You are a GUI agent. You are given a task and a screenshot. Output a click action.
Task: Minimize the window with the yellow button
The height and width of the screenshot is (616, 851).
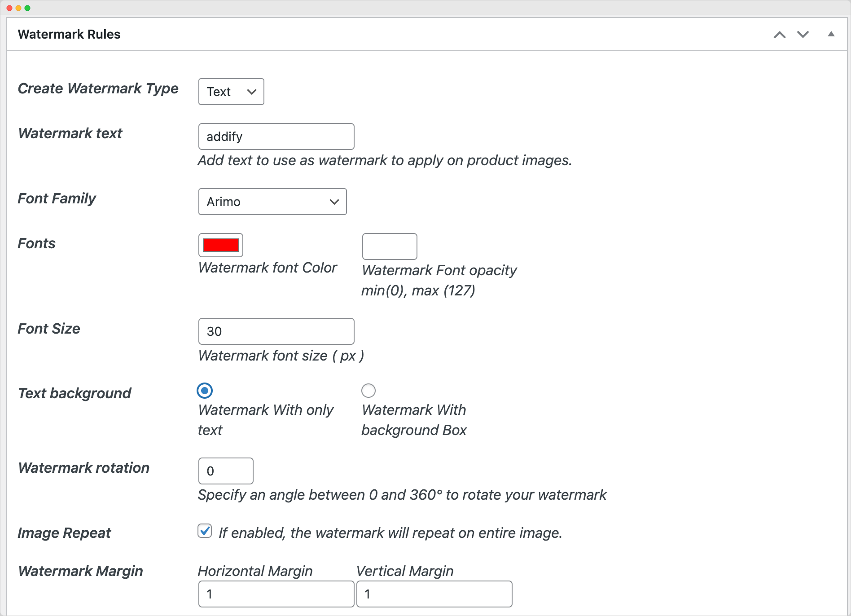[x=18, y=8]
